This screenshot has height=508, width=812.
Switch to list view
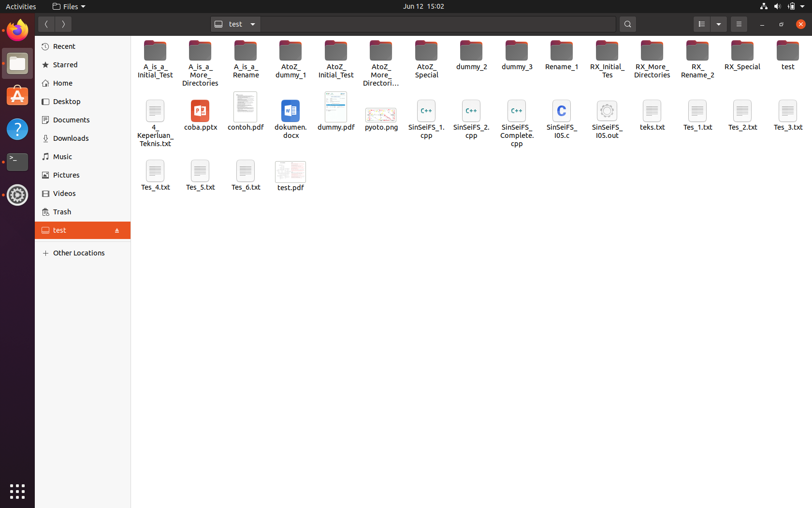pyautogui.click(x=701, y=24)
